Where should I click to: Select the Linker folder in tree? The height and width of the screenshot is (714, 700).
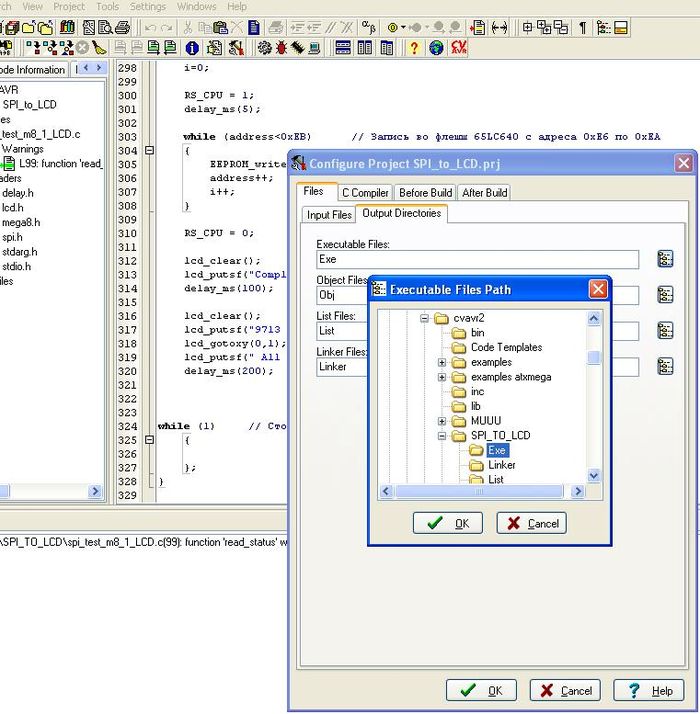coord(502,465)
